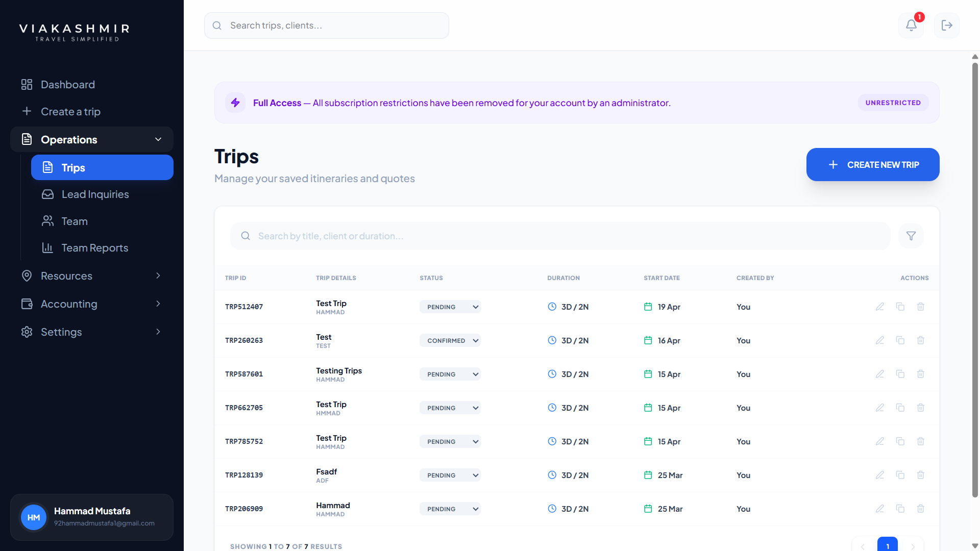Screen dimensions: 980x551
Task: Open Team page in sidebar
Action: [102, 221]
